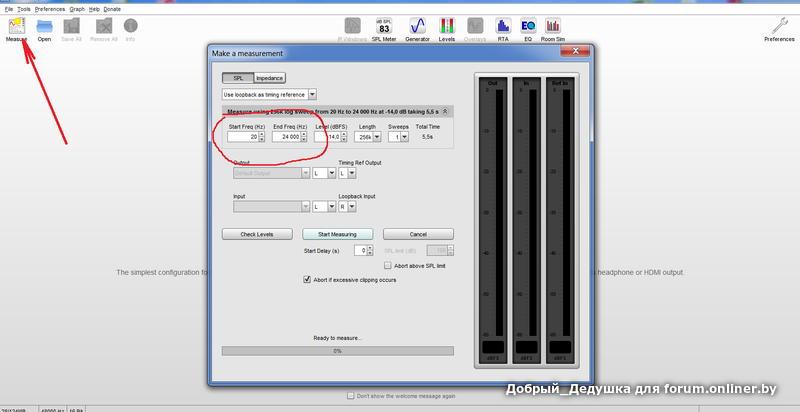Click the measurement progress bar showing 0%
800x412 pixels.
pos(337,351)
